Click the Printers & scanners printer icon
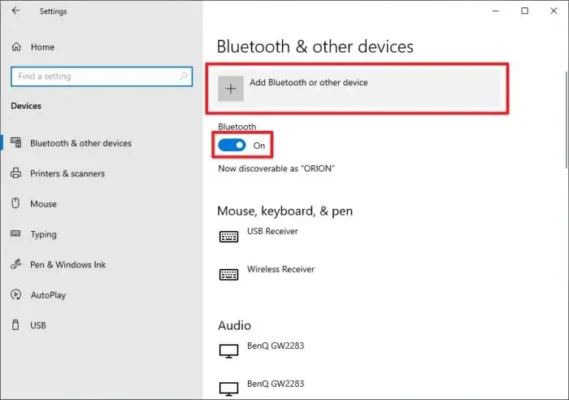Viewport: 569px width, 400px height. pos(16,173)
